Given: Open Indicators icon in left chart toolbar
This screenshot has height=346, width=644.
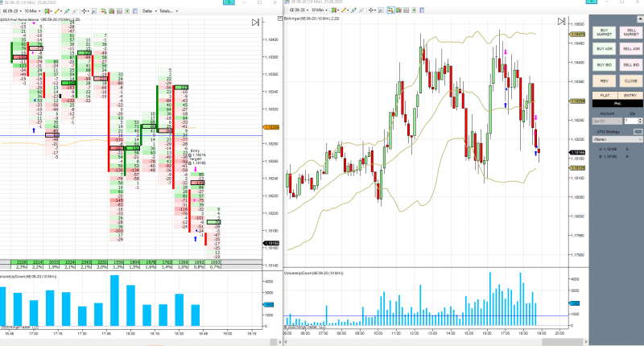Looking at the screenshot, I should pyautogui.click(x=119, y=11).
